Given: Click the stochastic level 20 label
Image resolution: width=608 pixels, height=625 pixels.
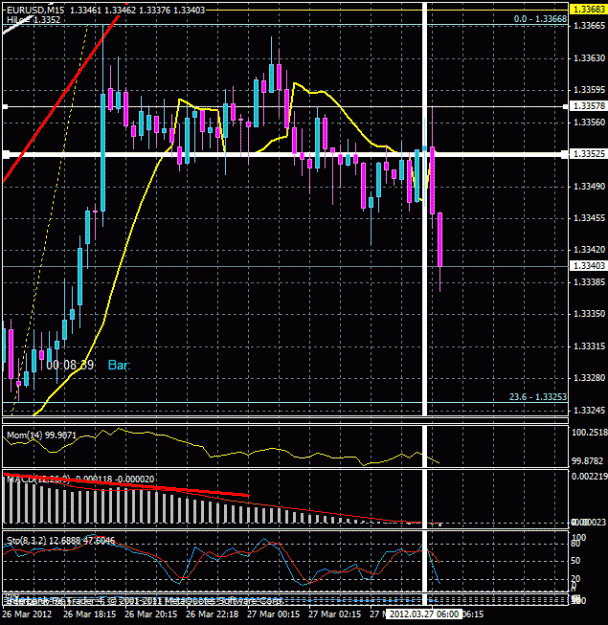Looking at the screenshot, I should click(575, 579).
